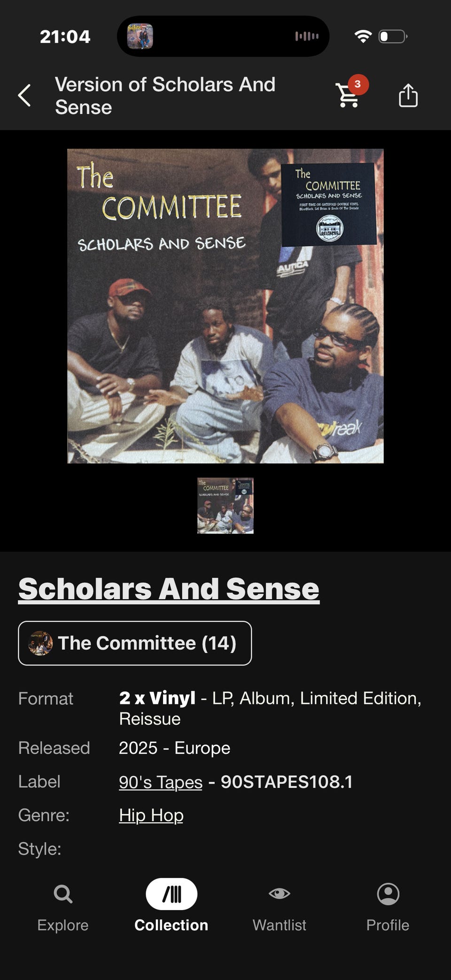Open the Hip Hop genre link
This screenshot has width=451, height=980.
point(151,815)
